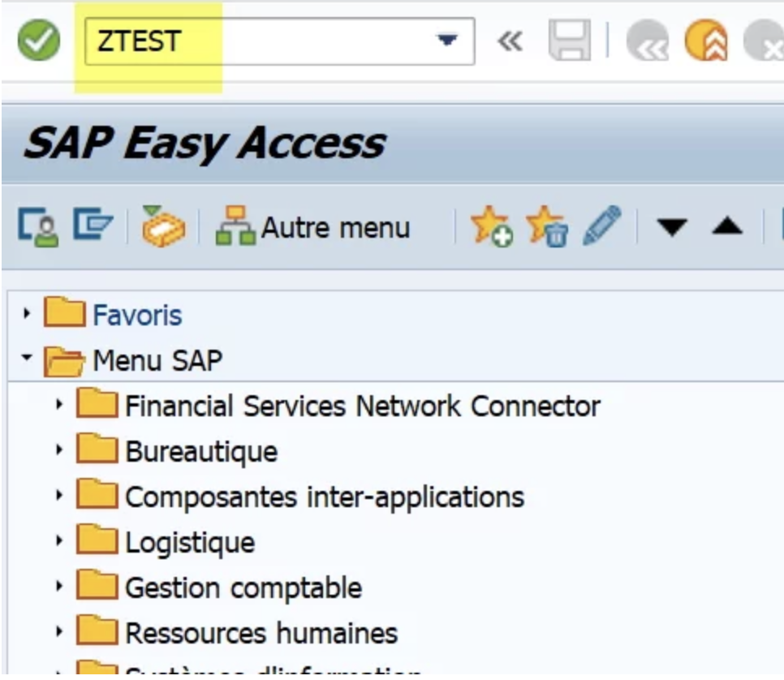Move favorite up with the up arrow

[727, 229]
